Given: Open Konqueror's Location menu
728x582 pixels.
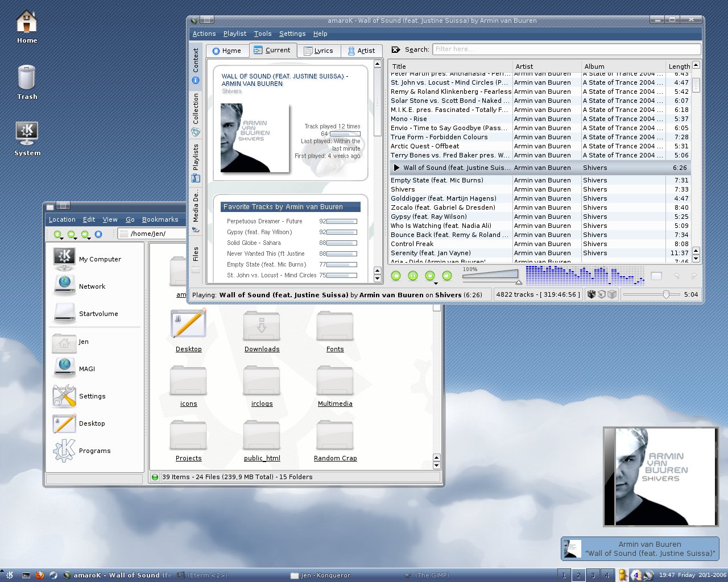Looking at the screenshot, I should (x=62, y=219).
